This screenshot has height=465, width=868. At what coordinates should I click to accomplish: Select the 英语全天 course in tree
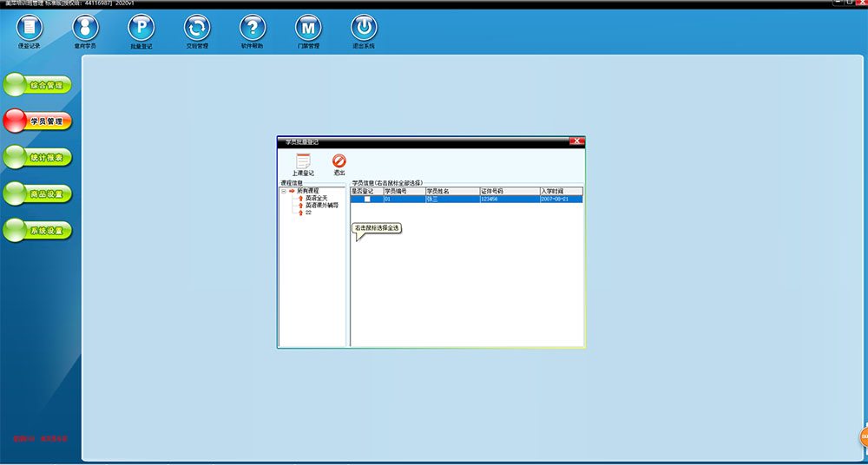click(317, 199)
